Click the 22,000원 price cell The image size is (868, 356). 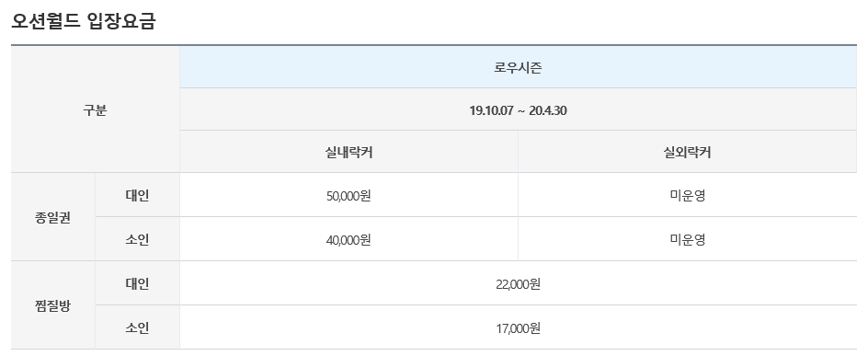point(518,283)
